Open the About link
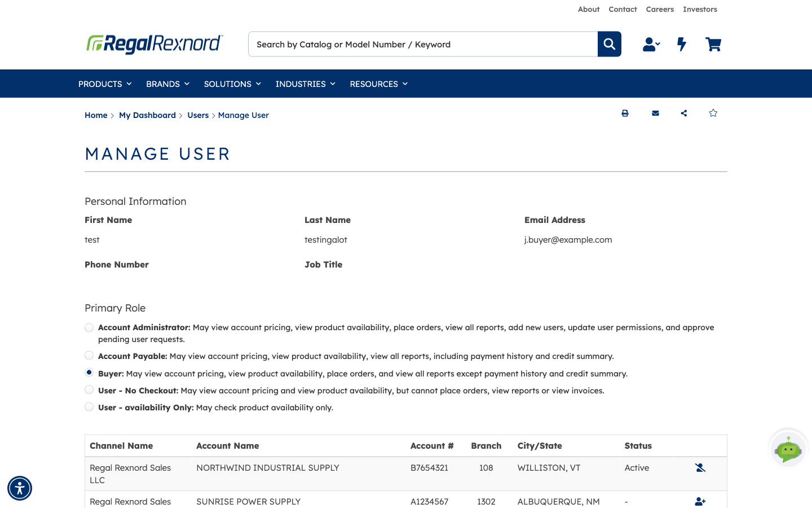 589,10
